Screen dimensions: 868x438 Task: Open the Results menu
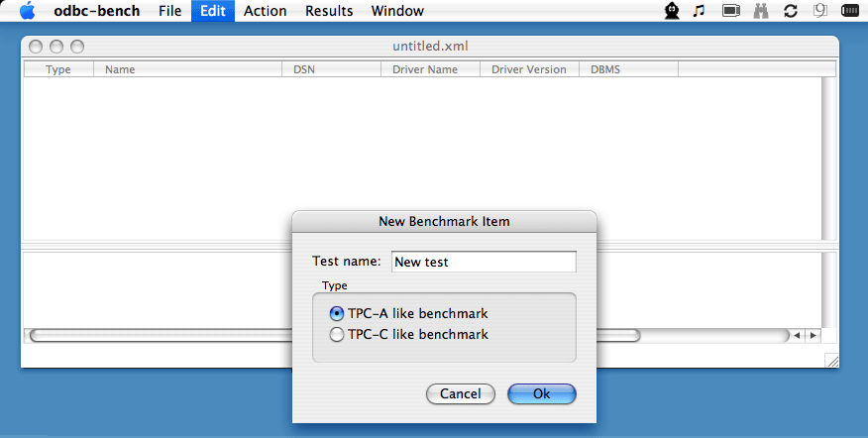tap(329, 11)
